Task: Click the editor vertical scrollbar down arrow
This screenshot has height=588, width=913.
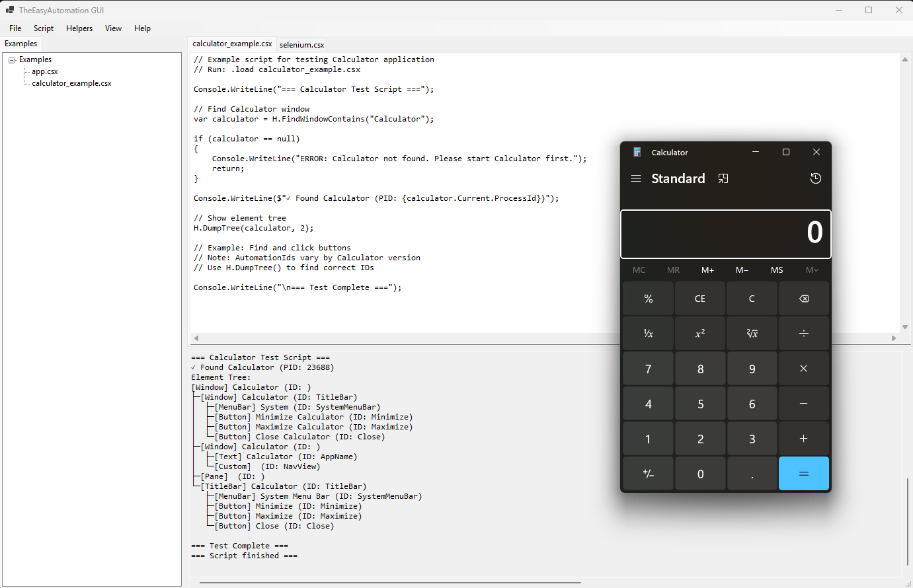Action: point(905,327)
